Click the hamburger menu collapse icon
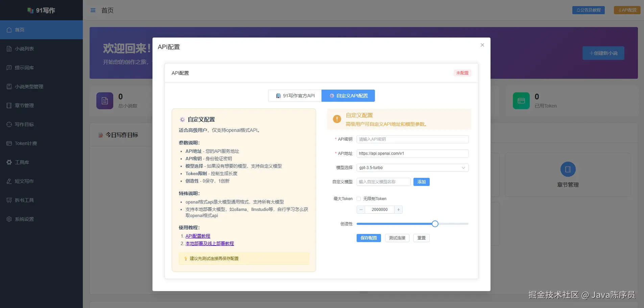644x308 pixels. (93, 10)
